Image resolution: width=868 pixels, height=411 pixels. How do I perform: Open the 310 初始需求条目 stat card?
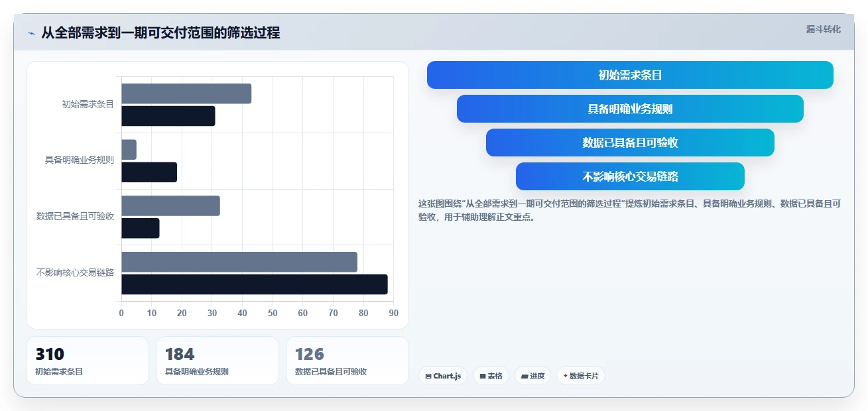[x=88, y=361]
